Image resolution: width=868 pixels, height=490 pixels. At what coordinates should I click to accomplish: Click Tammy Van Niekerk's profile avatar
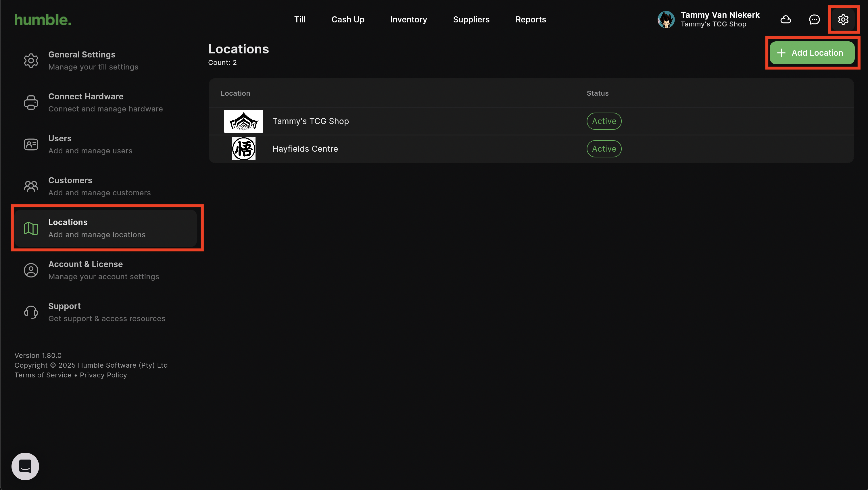(x=666, y=20)
